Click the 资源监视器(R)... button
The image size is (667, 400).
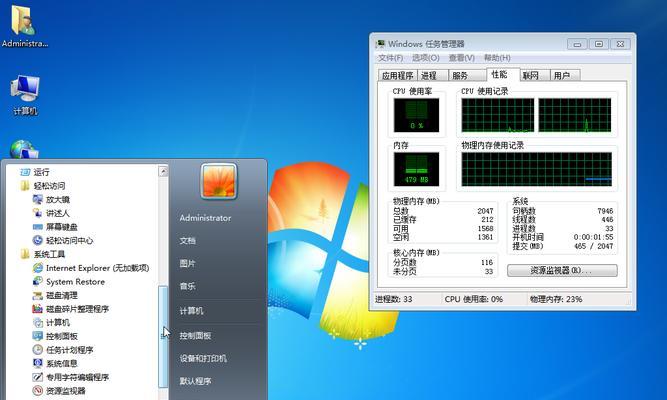pos(562,270)
